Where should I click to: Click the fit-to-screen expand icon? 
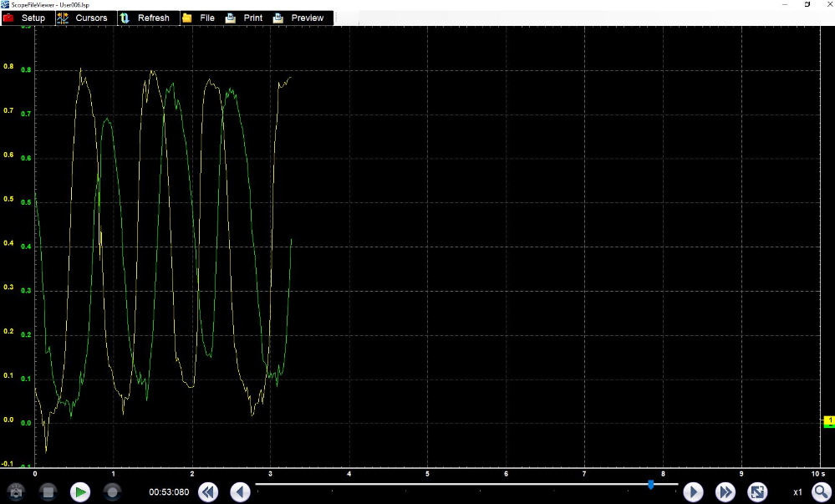coord(757,492)
